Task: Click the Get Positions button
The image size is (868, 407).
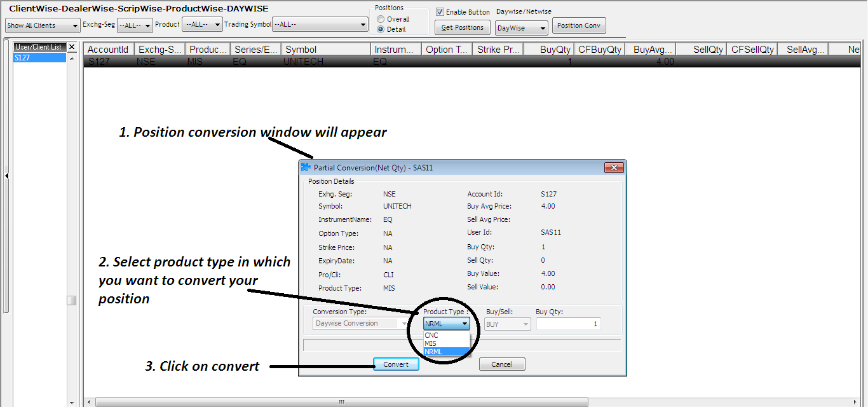Action: click(462, 27)
